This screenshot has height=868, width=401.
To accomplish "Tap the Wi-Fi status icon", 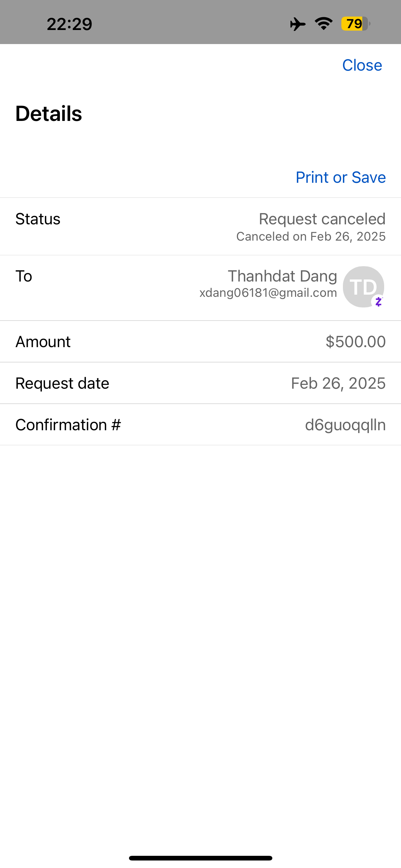I will coord(324,23).
